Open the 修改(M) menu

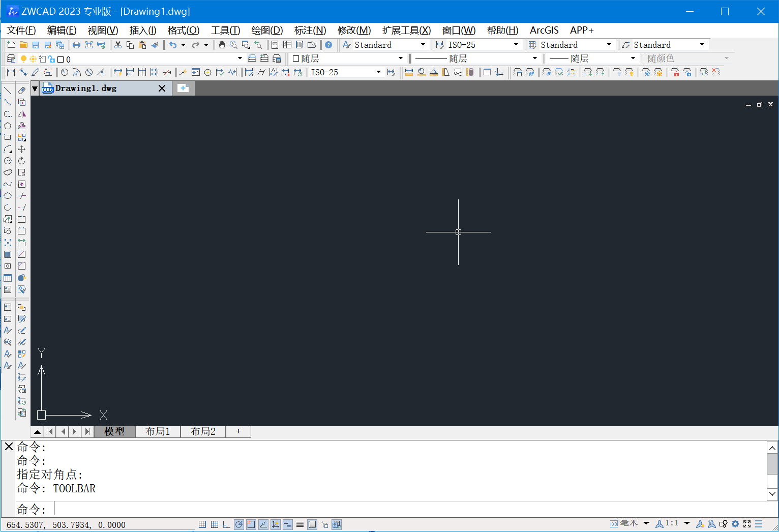[354, 31]
